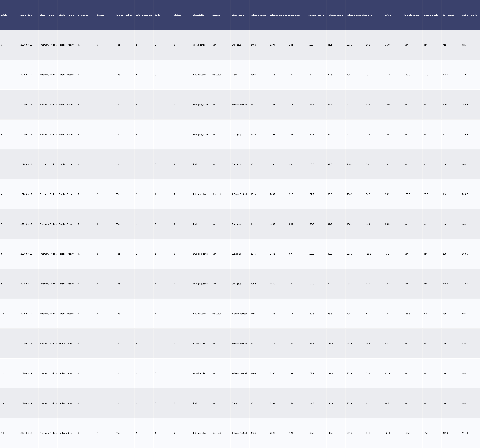Click release_pos_x value -96.9
The width and height of the screenshot is (480, 448).
[x=330, y=343]
